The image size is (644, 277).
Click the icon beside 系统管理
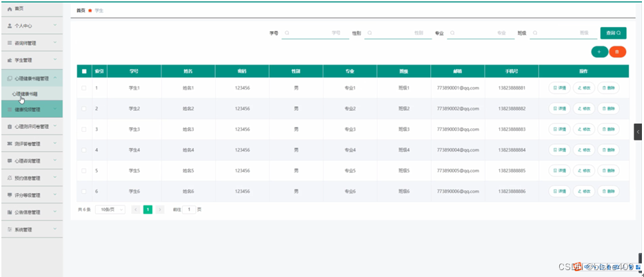[10, 229]
